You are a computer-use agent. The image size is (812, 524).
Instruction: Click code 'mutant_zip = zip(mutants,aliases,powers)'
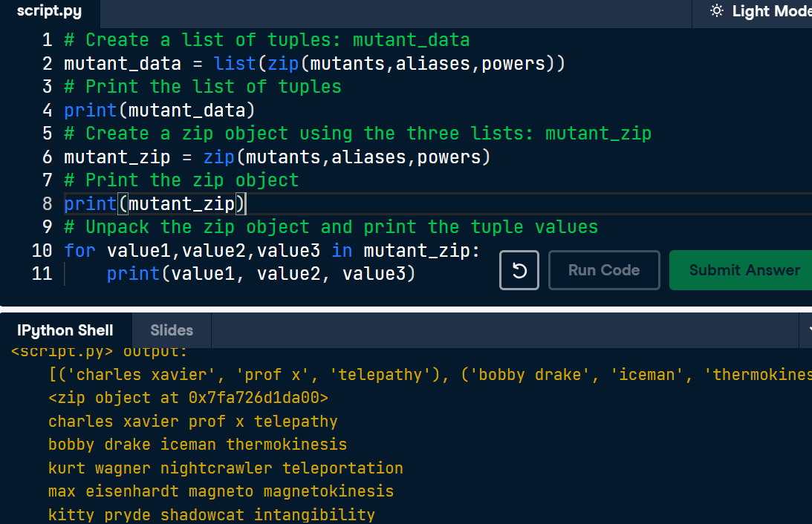(277, 157)
